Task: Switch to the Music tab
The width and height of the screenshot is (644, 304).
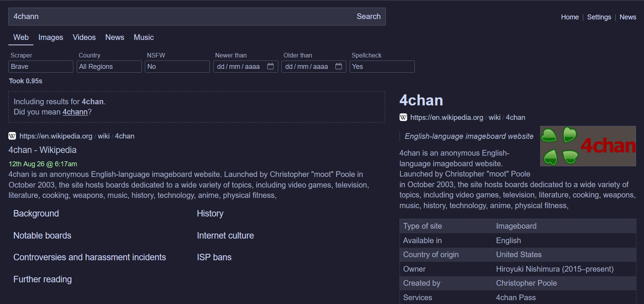Action: [x=144, y=37]
